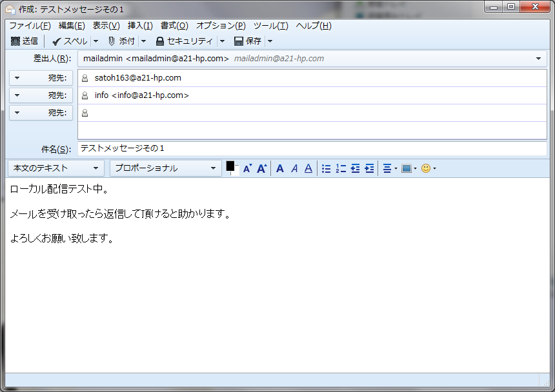Open the security options dropdown arrow
This screenshot has width=555, height=392.
point(222,41)
